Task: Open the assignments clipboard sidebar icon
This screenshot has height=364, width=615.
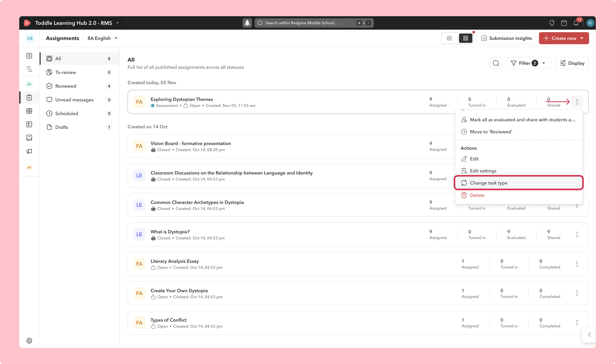Action: coord(29,98)
